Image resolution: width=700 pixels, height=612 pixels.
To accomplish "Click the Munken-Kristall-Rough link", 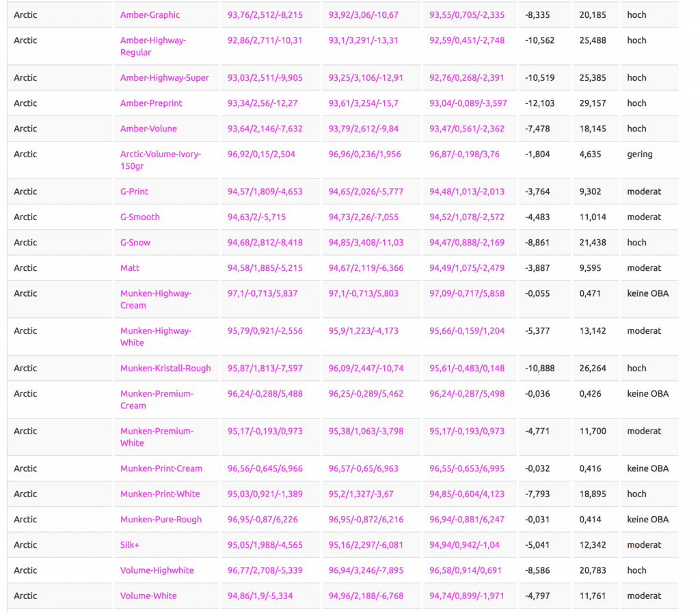I will pos(165,369).
